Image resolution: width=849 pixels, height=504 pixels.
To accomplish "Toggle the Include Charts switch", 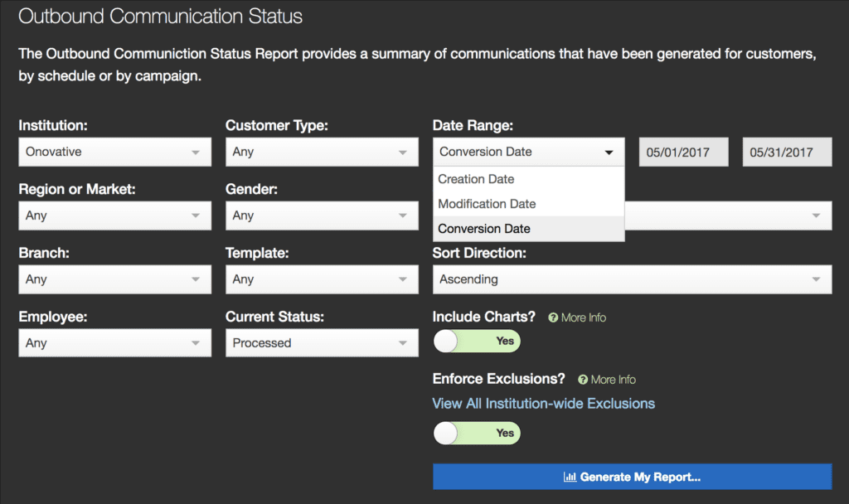I will [477, 341].
